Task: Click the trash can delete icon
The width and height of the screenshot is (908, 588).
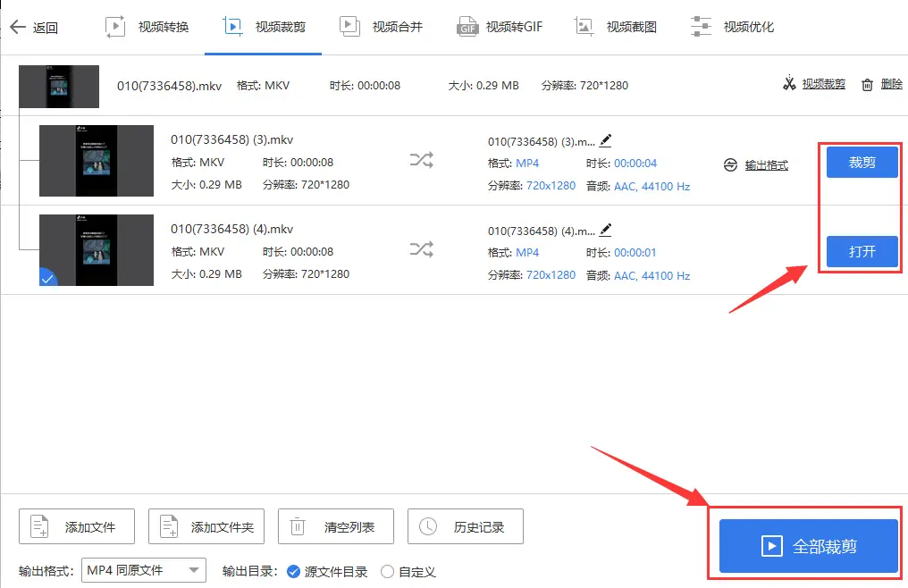Action: pos(867,85)
